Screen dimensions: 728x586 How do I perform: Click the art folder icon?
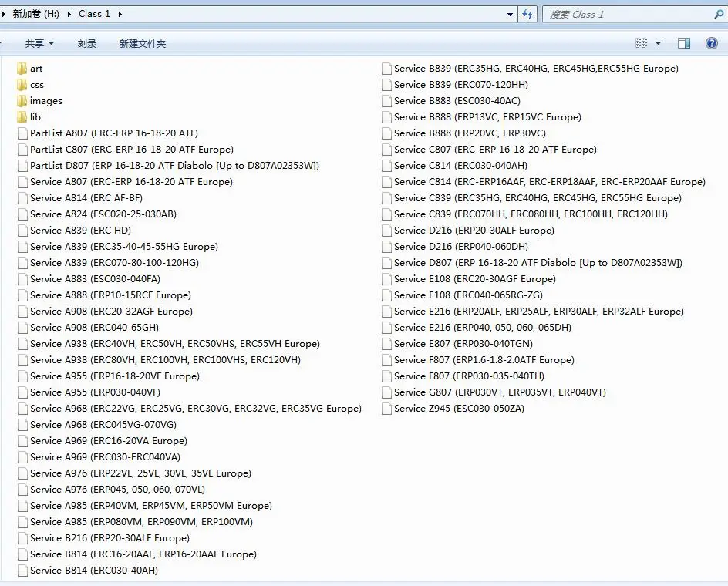[22, 69]
